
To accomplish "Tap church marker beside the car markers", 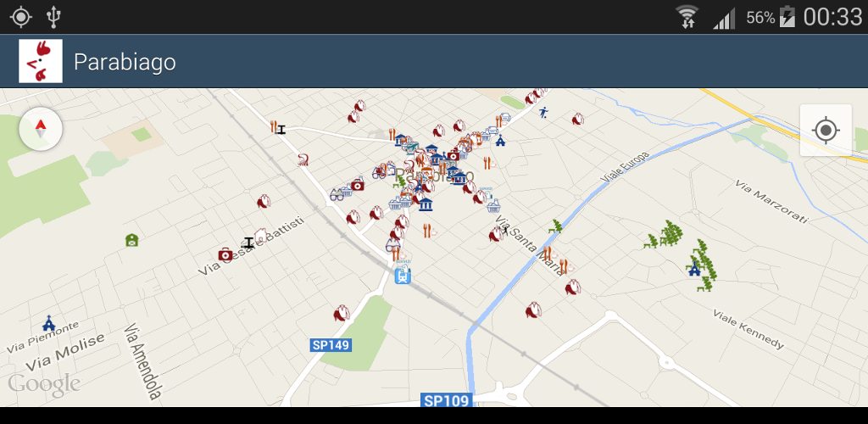I will click(x=500, y=139).
